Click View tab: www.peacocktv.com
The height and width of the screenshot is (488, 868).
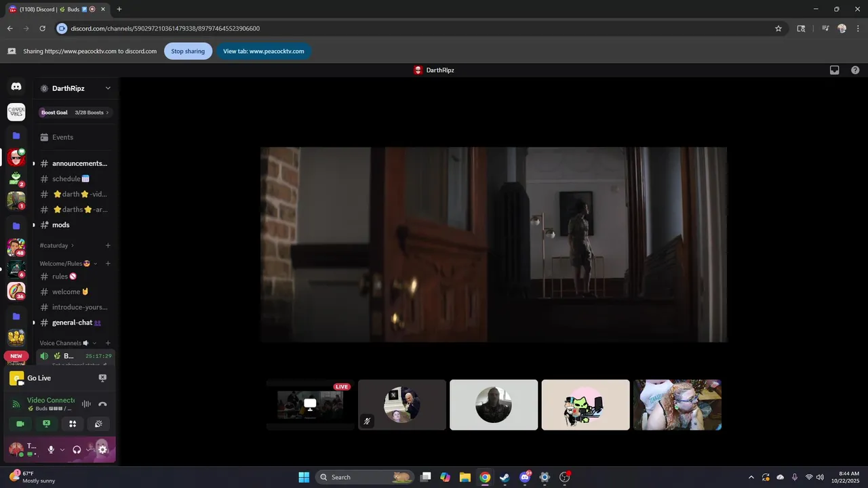(264, 51)
